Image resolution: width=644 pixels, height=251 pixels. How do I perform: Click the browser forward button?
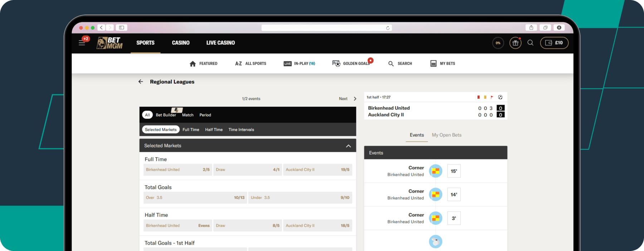(110, 28)
